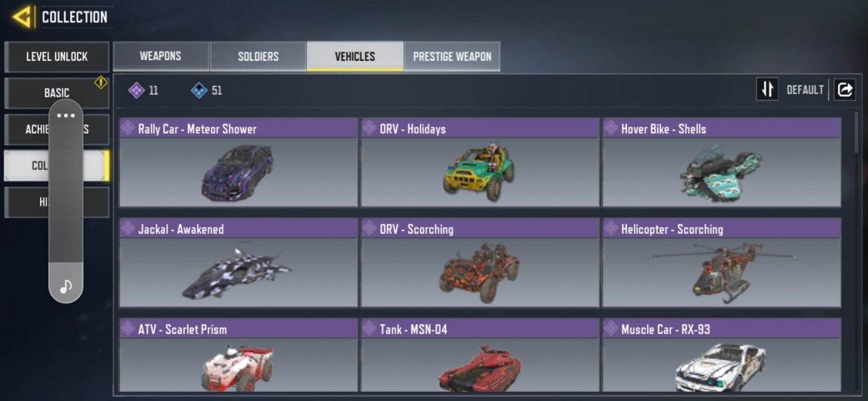868x401 pixels.
Task: Select the Basic category button
Action: tap(57, 93)
